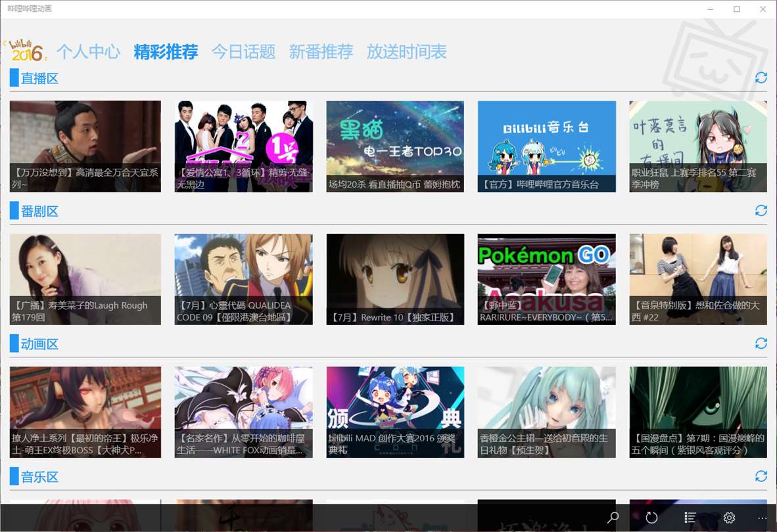
Task: Switch to 个人中心 tab
Action: pyautogui.click(x=88, y=51)
